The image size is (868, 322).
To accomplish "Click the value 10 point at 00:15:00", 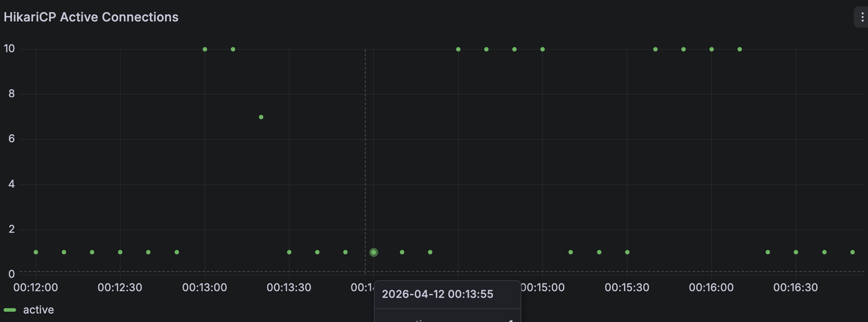I will (542, 49).
